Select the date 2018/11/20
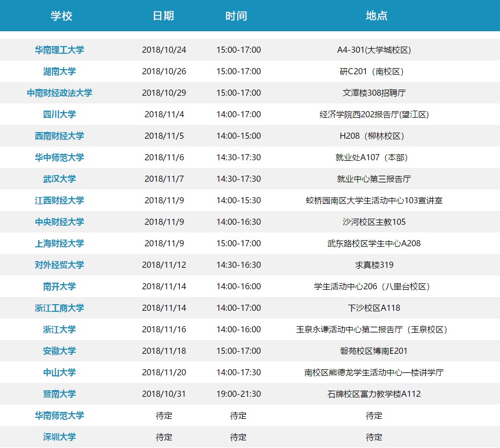500x448 pixels. pyautogui.click(x=164, y=373)
